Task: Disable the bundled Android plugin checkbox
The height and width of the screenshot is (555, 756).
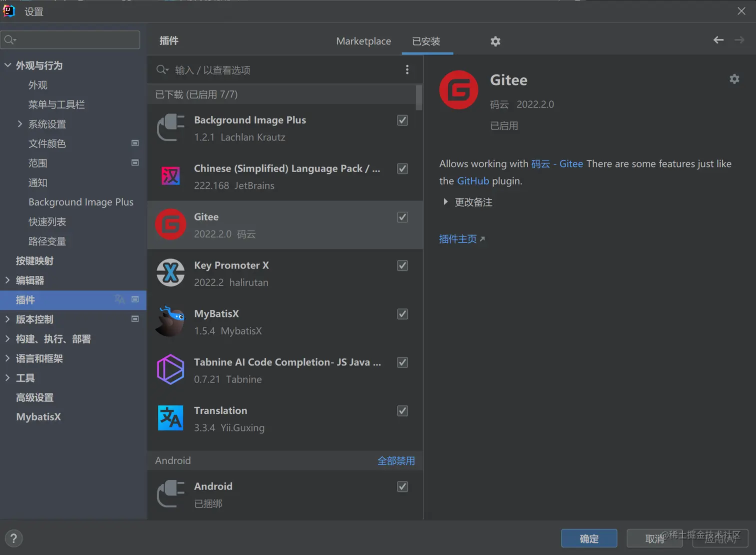Action: (x=402, y=486)
